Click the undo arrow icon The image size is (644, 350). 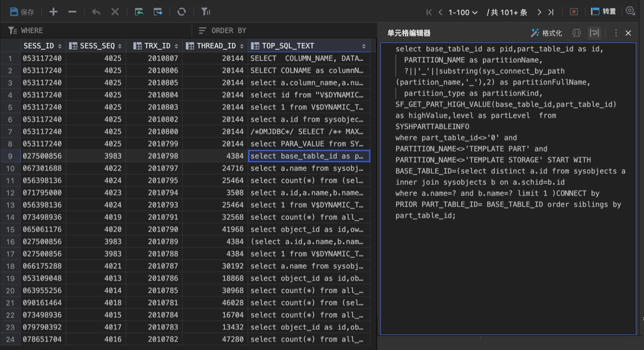pyautogui.click(x=96, y=12)
